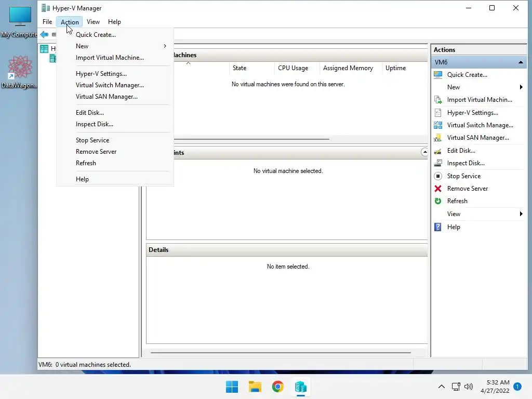Open the File menu
This screenshot has width=532, height=399.
tap(47, 22)
